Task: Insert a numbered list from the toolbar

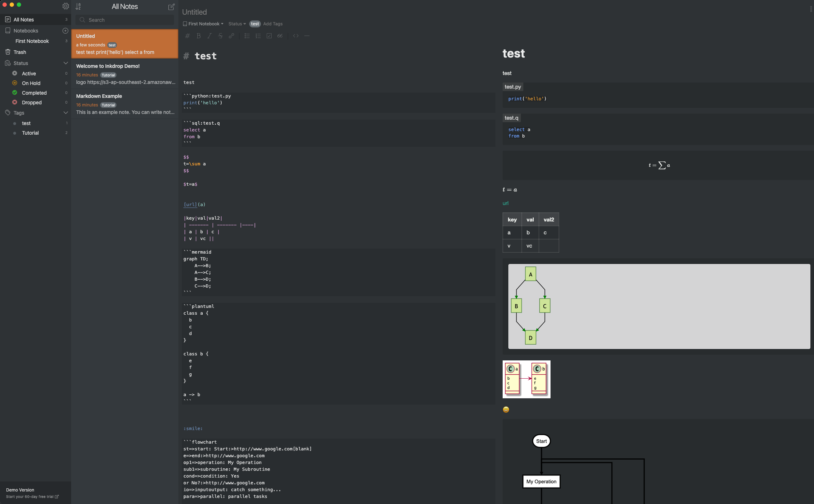Action: click(258, 36)
